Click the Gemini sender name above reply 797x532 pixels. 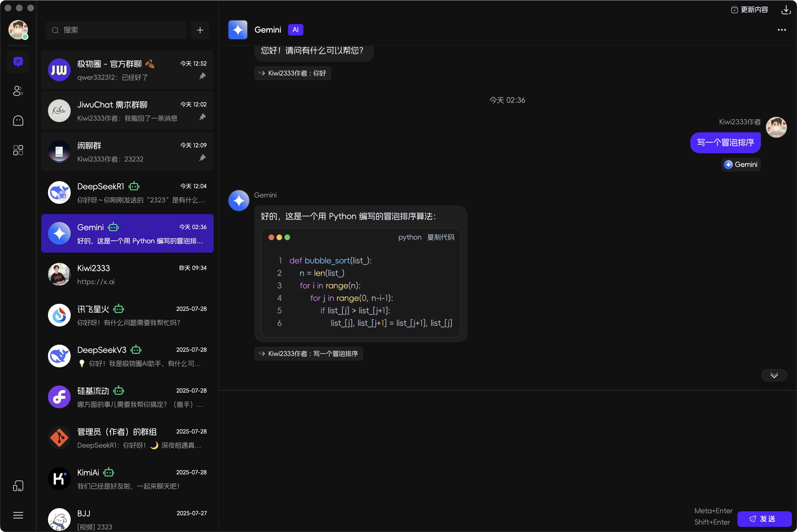click(x=265, y=195)
